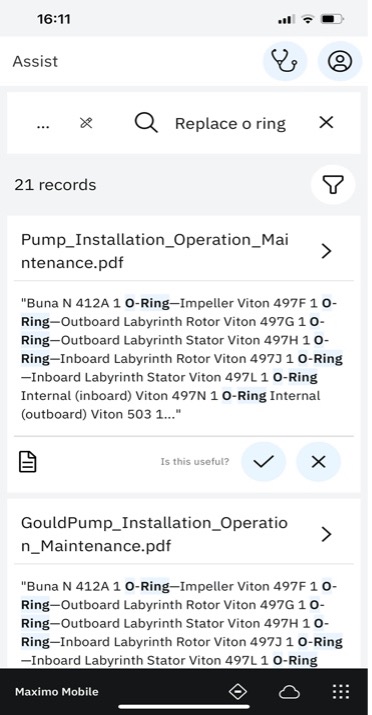Open the stethoscope diagnose icon
The height and width of the screenshot is (715, 372).
point(284,61)
